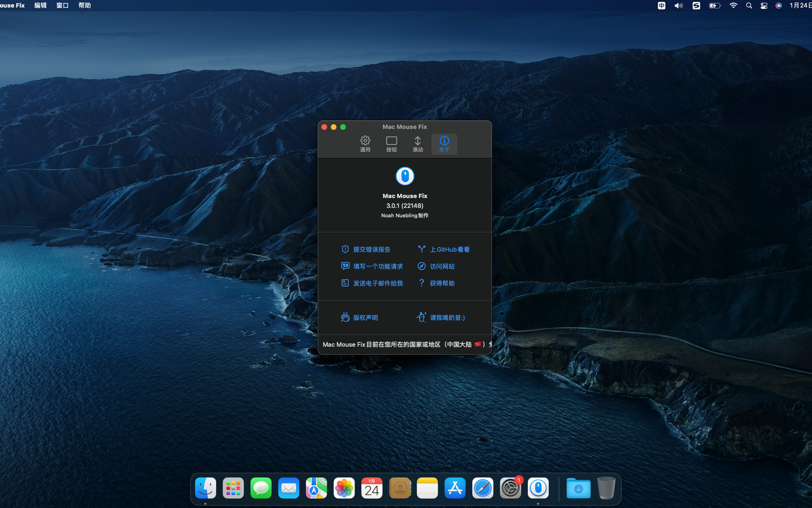This screenshot has width=812, height=508.
Task: Open the Downloads folder in Dock
Action: click(578, 488)
